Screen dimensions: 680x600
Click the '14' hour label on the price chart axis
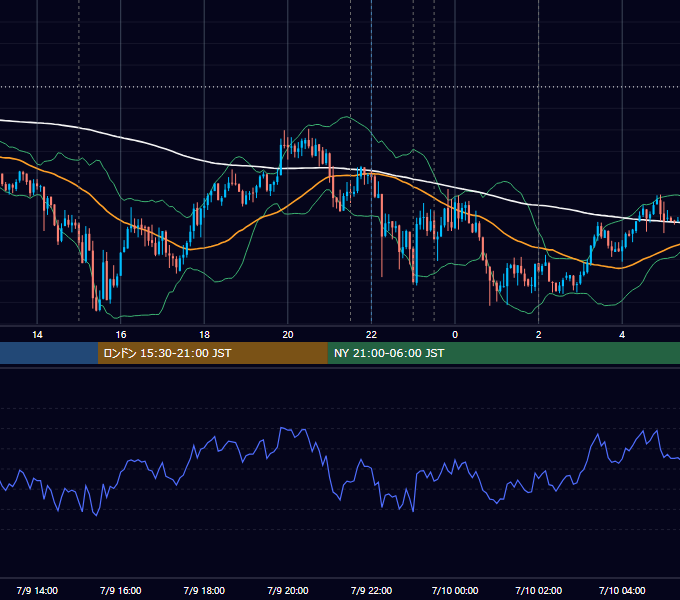pyautogui.click(x=37, y=335)
